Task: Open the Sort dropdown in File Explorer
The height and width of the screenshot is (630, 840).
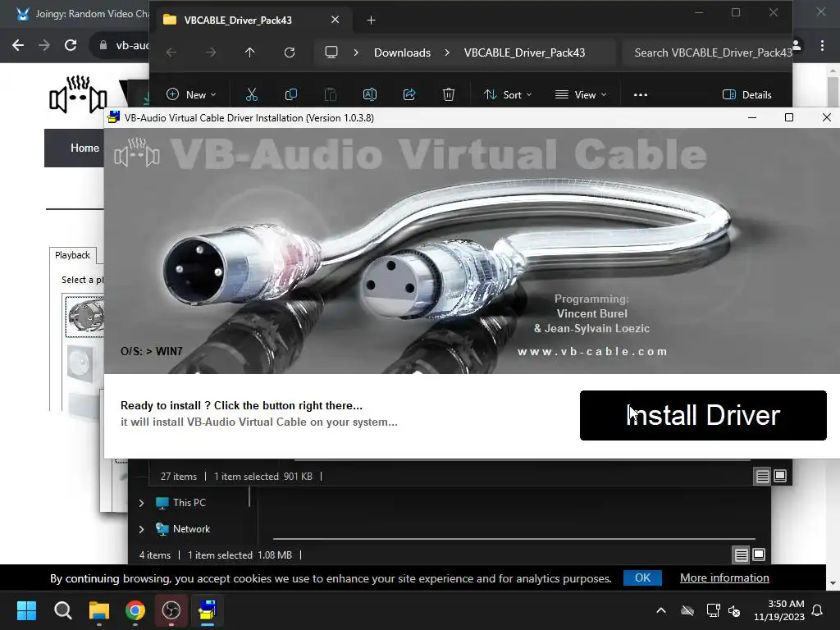Action: click(x=507, y=95)
